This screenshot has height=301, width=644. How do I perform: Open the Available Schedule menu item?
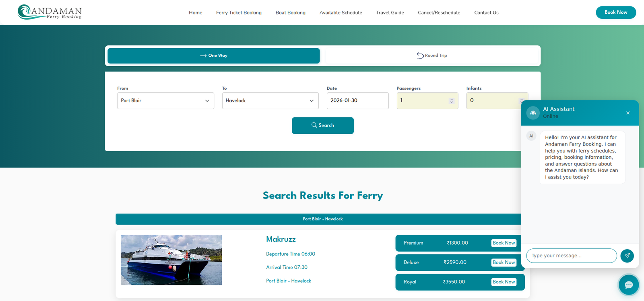coord(341,12)
